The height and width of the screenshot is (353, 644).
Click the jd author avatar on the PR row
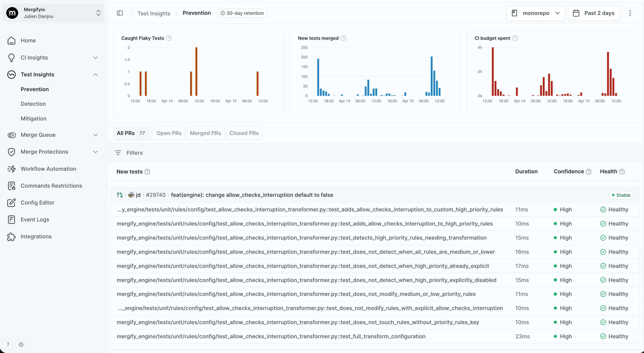(x=131, y=195)
